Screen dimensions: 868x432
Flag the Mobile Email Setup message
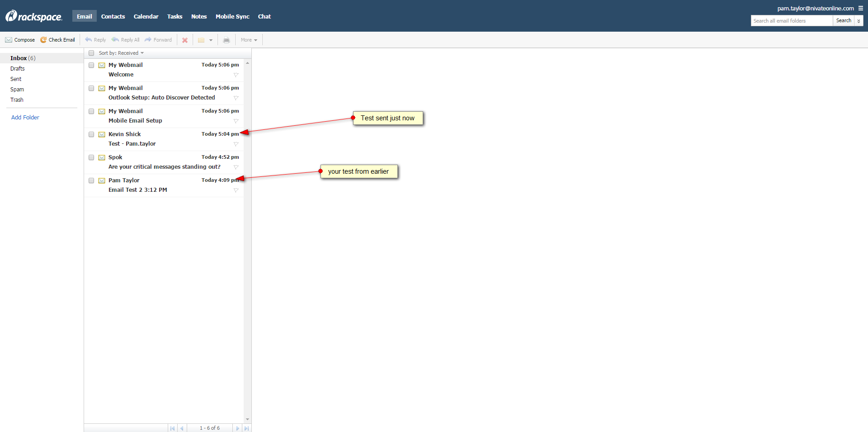coord(236,121)
